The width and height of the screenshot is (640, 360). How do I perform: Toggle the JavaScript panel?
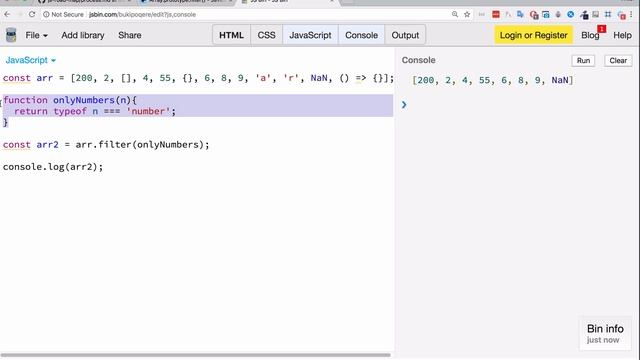[310, 36]
